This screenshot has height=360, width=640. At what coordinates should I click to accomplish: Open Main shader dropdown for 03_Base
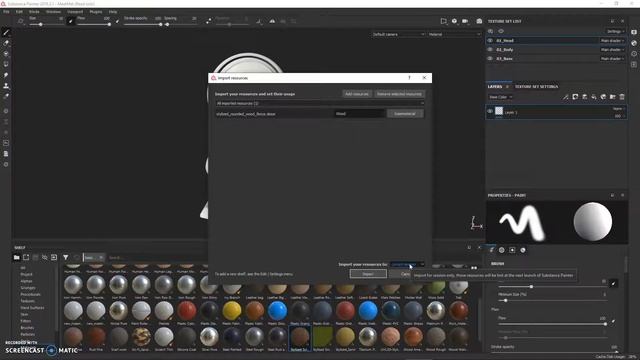pos(612,58)
